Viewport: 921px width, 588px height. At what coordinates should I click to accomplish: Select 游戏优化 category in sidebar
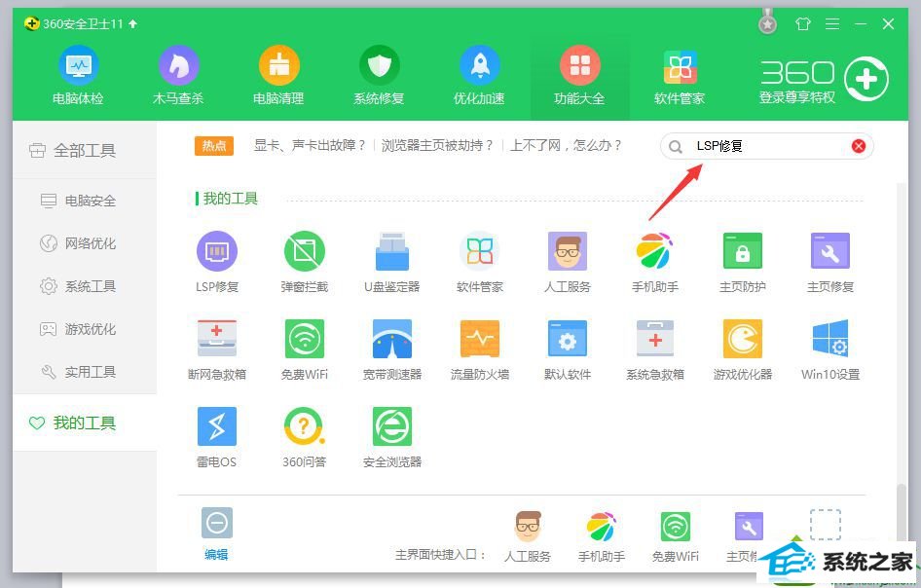[x=90, y=329]
